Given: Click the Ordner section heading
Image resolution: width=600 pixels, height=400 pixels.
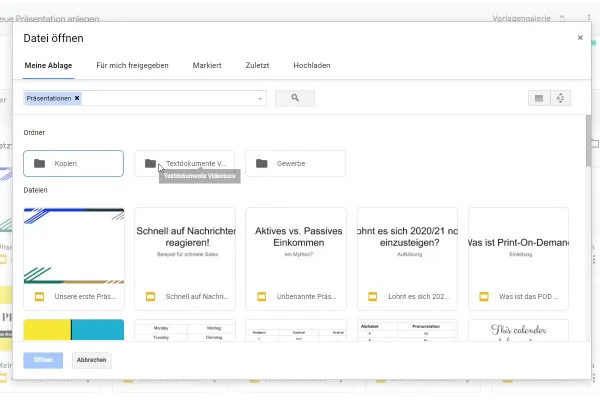Looking at the screenshot, I should [x=34, y=132].
